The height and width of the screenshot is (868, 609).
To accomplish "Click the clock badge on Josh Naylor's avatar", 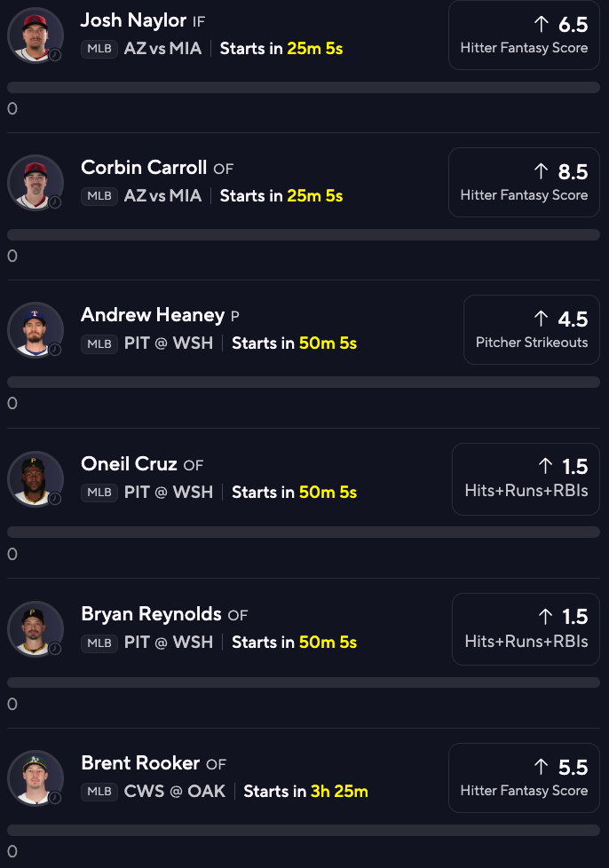I will (55, 54).
